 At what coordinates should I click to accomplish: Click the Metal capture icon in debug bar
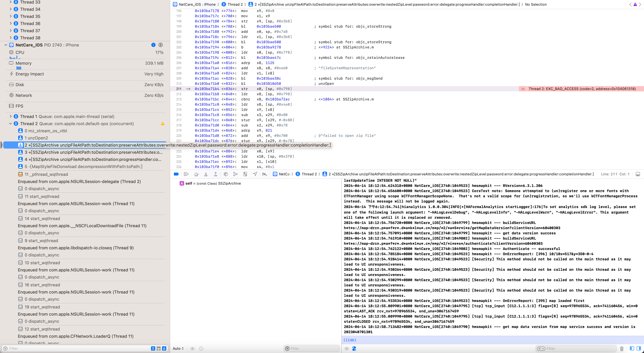(265, 174)
